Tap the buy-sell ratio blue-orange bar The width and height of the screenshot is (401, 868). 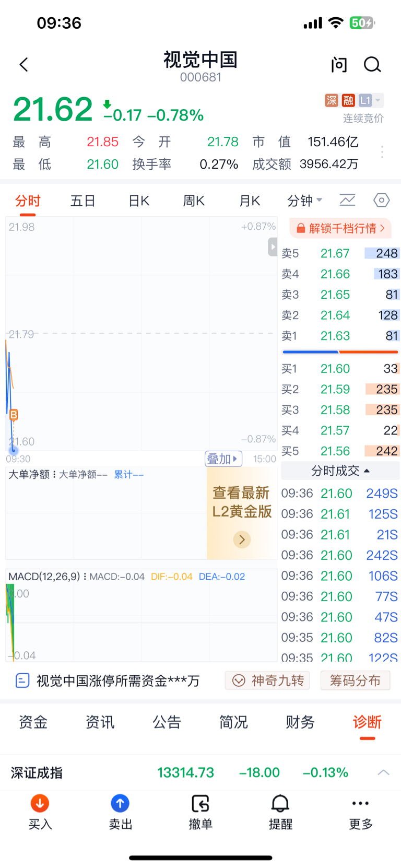coord(340,352)
